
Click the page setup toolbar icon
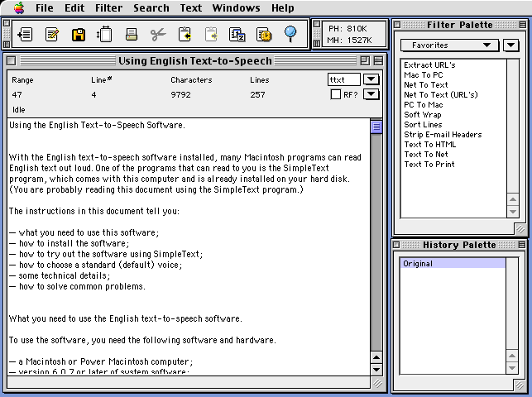[104, 34]
